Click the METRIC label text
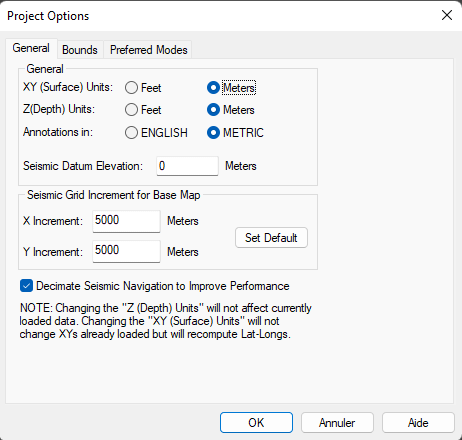The width and height of the screenshot is (462, 440). tap(243, 133)
